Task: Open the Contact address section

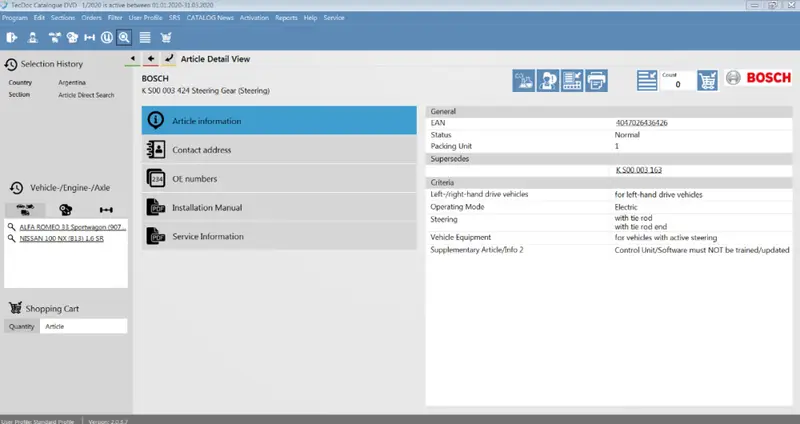Action: pos(279,149)
